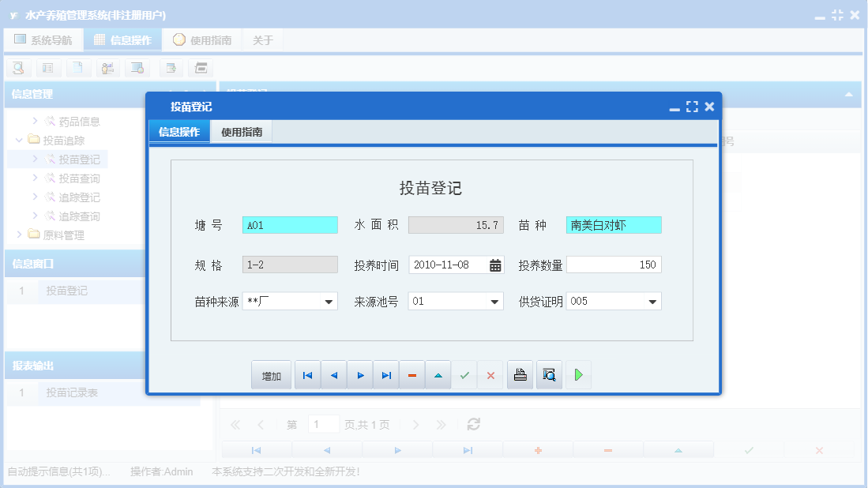Collapse the 投苗追踪 folder

click(x=17, y=140)
